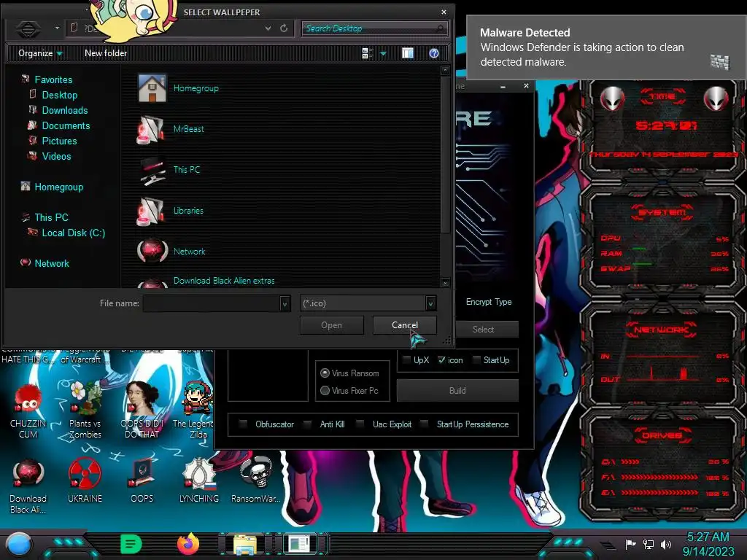This screenshot has width=747, height=560.
Task: Click the scroll up arrow in file list
Action: [445, 71]
